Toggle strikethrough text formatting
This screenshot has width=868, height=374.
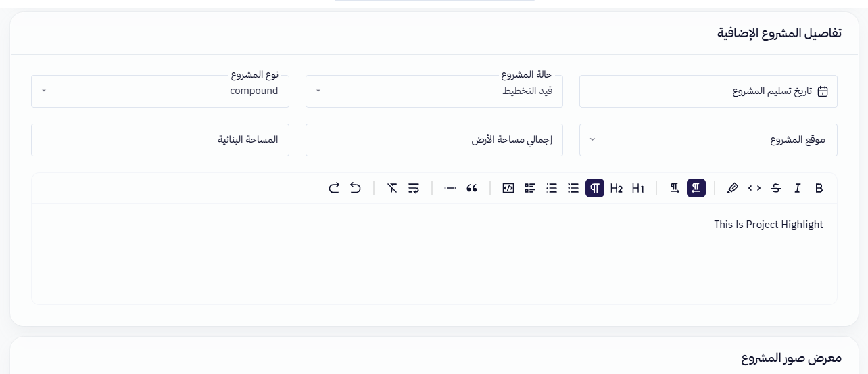pyautogui.click(x=776, y=188)
